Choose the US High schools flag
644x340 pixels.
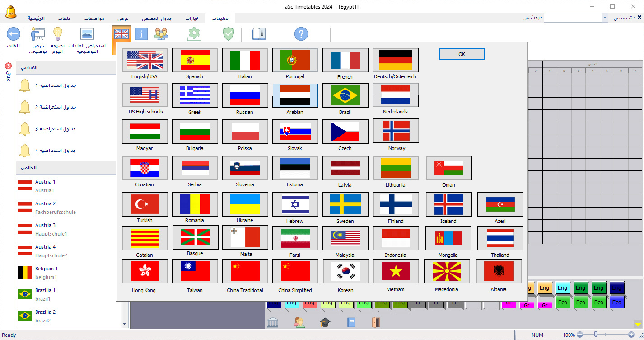(x=145, y=95)
